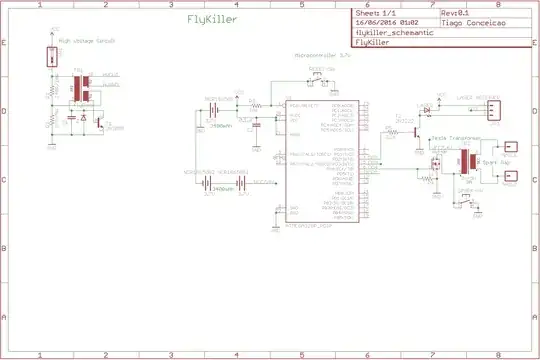Select the lower switch below the Tesla transformer
The width and height of the screenshot is (540, 360).
click(466, 201)
